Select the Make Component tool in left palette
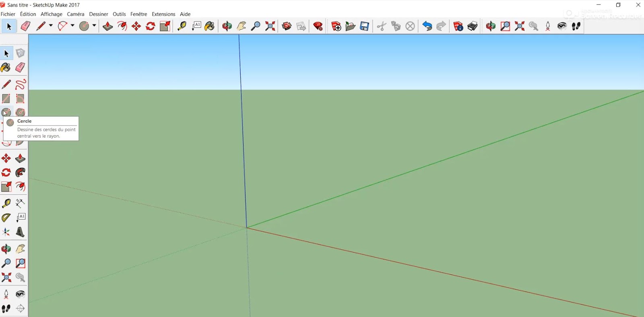Viewport: 644px width, 317px height. point(20,53)
